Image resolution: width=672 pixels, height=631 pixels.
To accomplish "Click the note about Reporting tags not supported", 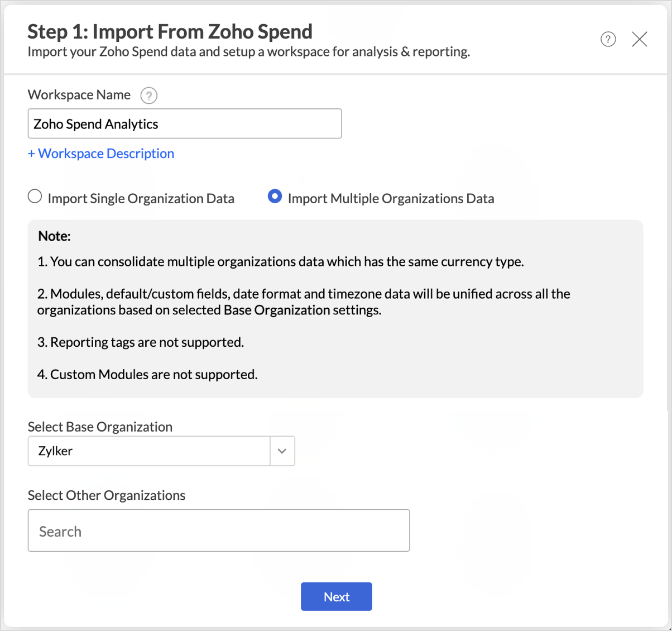I will [141, 342].
